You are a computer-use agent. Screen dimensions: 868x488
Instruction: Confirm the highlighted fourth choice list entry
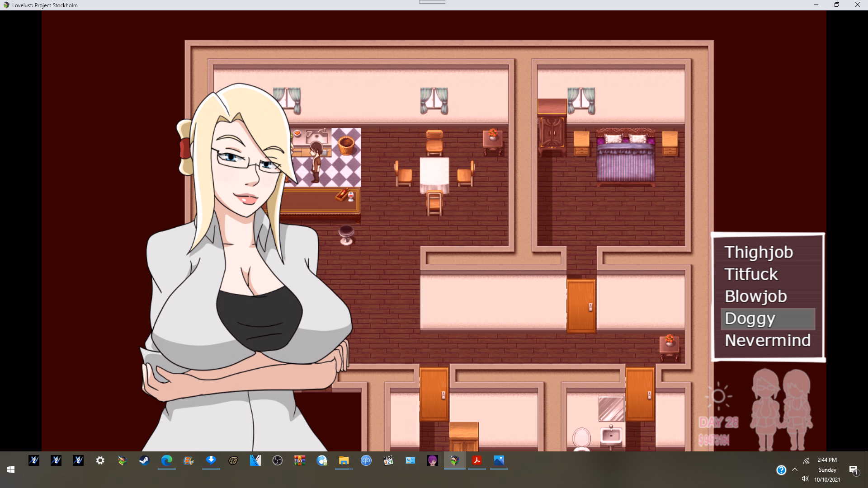(768, 319)
